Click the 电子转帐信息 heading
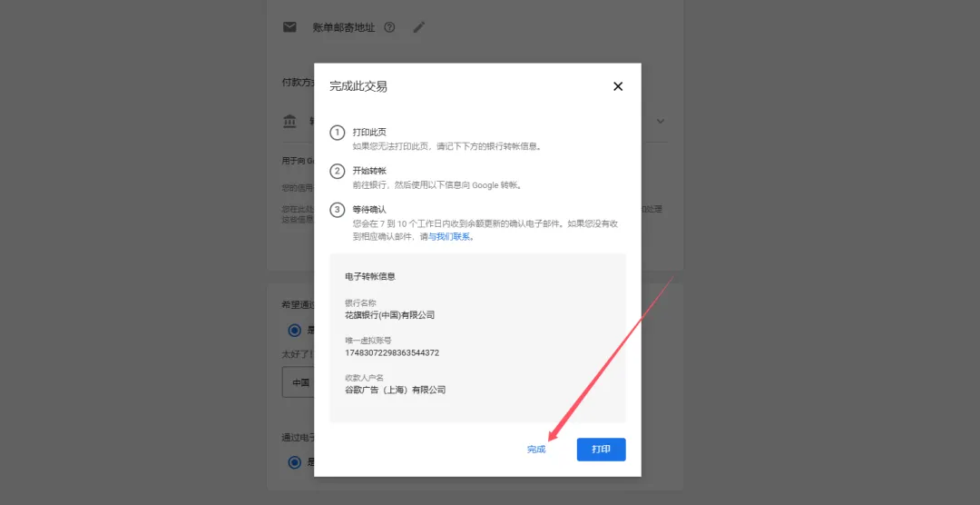 tap(370, 276)
